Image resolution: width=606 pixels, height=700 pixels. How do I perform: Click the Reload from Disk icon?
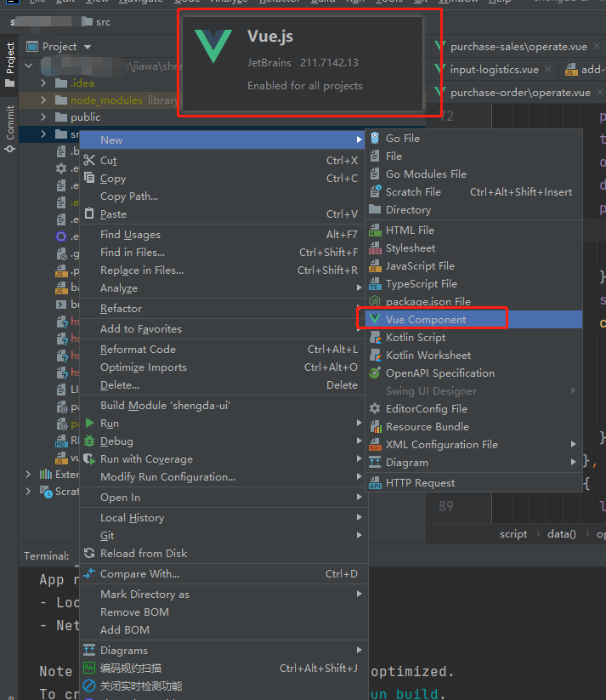[x=89, y=553]
